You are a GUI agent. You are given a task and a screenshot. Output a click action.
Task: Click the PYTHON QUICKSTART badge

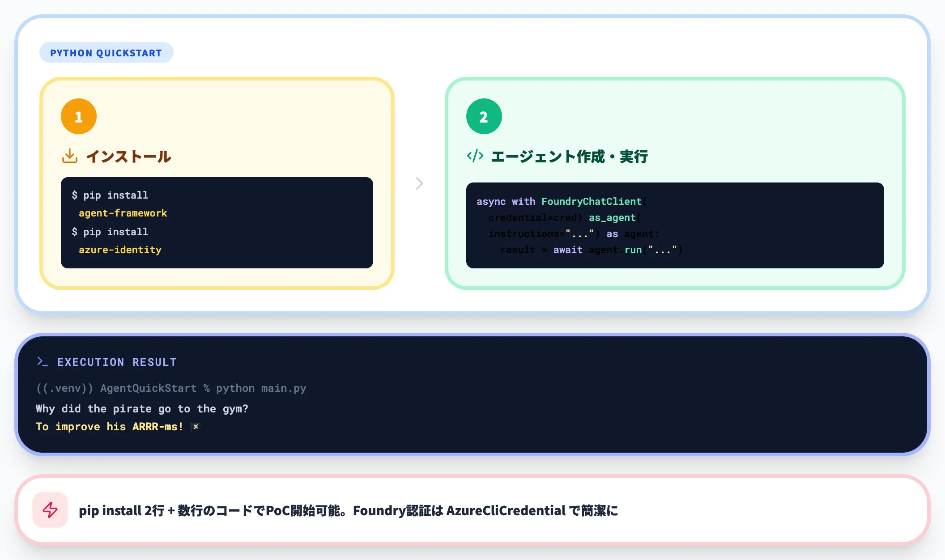click(106, 53)
